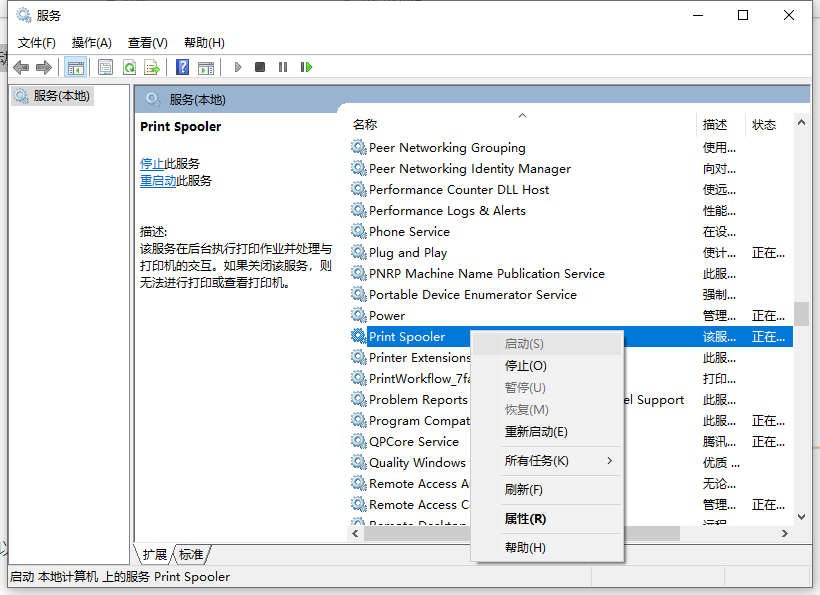Choose 刷新(F) in the context menu
This screenshot has width=820, height=595.
click(546, 490)
